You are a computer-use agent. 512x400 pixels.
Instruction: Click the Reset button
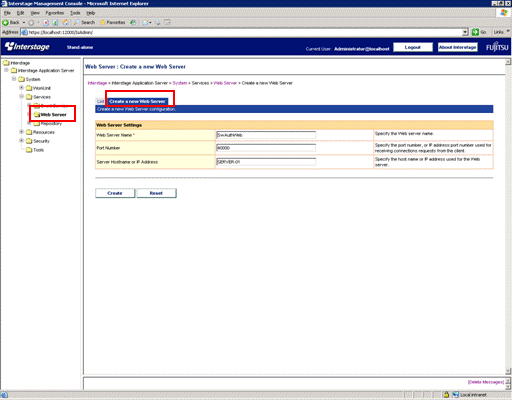(156, 193)
